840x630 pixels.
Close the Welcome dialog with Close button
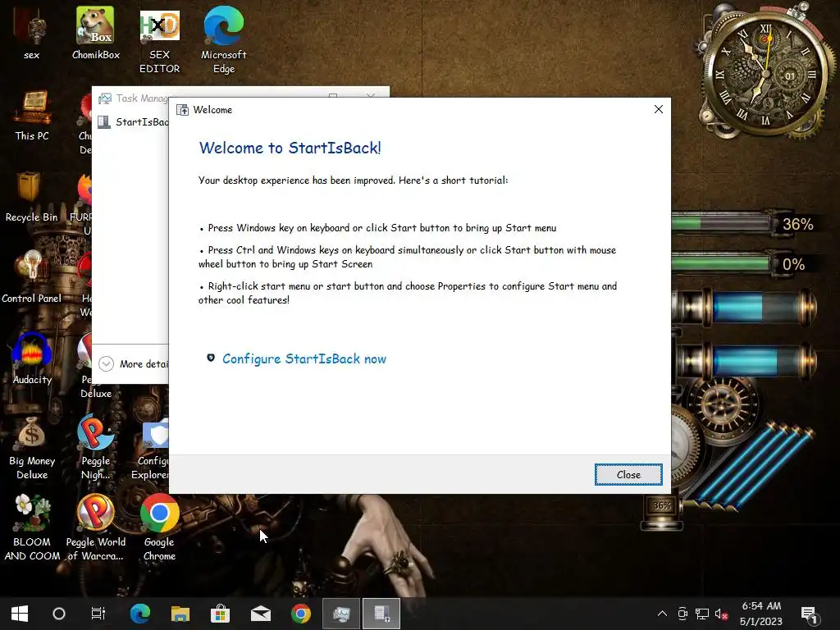[628, 475]
